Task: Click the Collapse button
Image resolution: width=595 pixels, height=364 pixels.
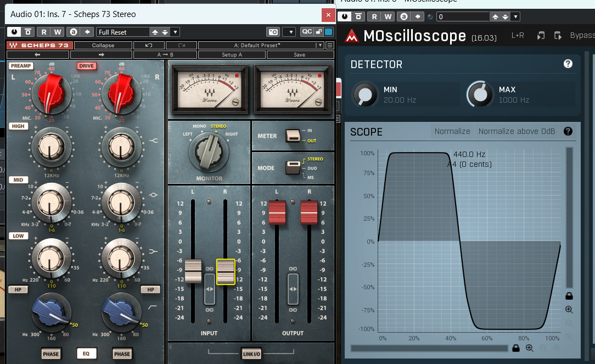Action: (103, 45)
